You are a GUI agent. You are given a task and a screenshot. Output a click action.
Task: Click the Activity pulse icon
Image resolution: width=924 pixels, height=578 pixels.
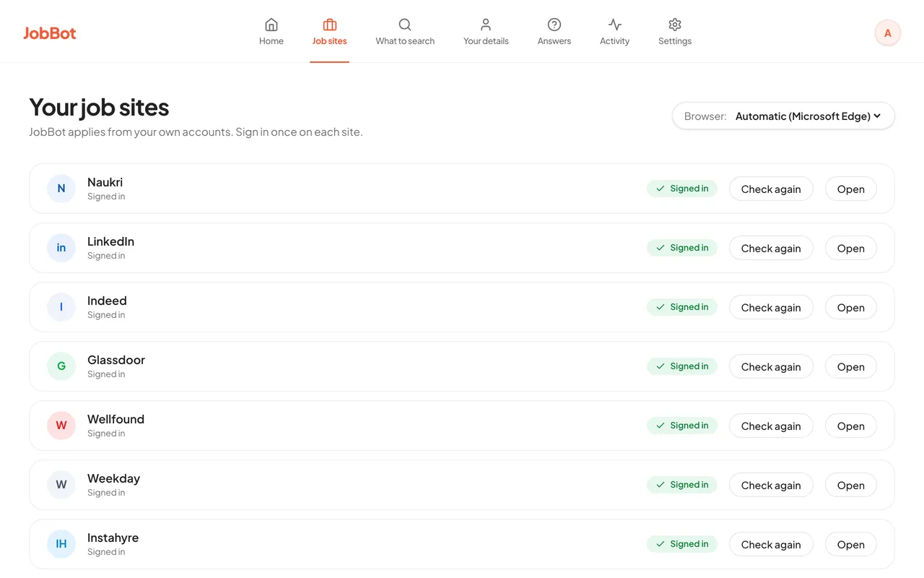tap(615, 25)
